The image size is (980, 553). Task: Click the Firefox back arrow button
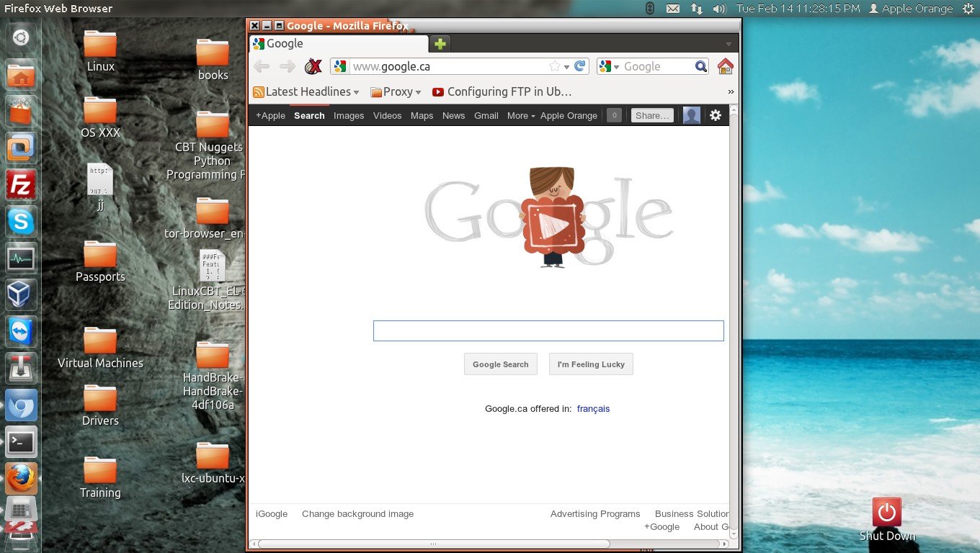pos(262,66)
